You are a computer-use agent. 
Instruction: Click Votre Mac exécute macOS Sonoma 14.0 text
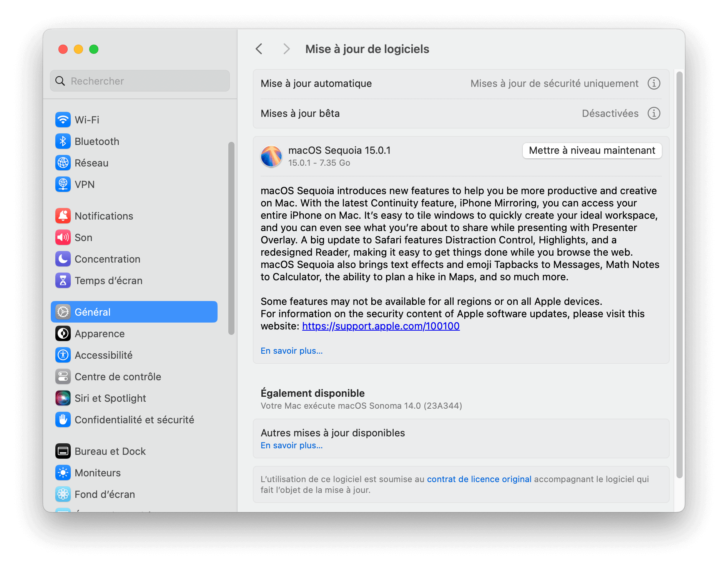(x=361, y=406)
